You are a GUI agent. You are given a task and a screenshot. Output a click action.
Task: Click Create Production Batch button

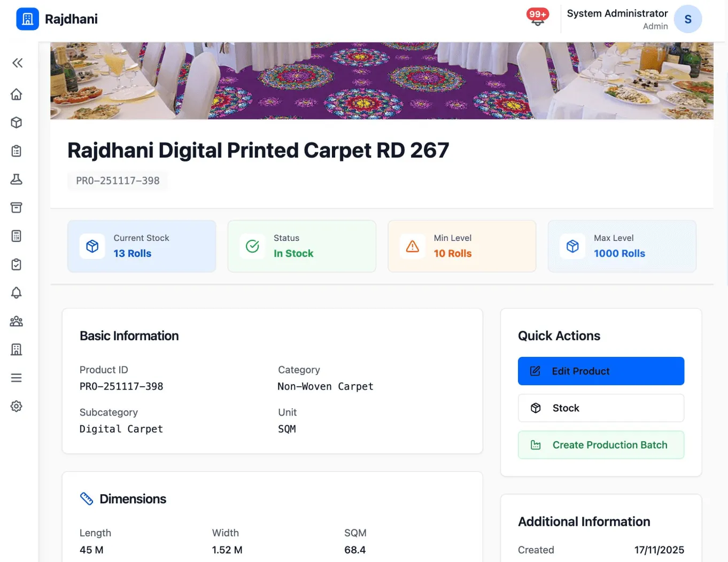tap(601, 445)
